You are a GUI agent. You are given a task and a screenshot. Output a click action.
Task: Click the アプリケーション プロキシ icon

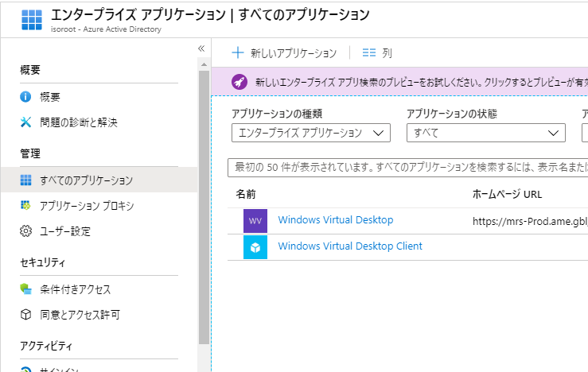tap(25, 205)
